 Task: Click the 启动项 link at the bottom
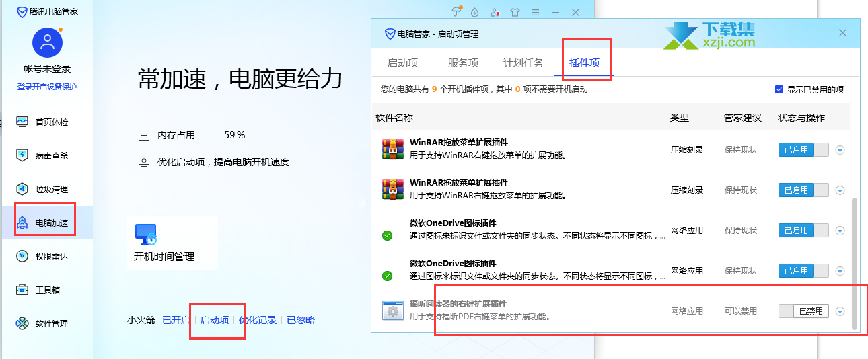tap(215, 320)
